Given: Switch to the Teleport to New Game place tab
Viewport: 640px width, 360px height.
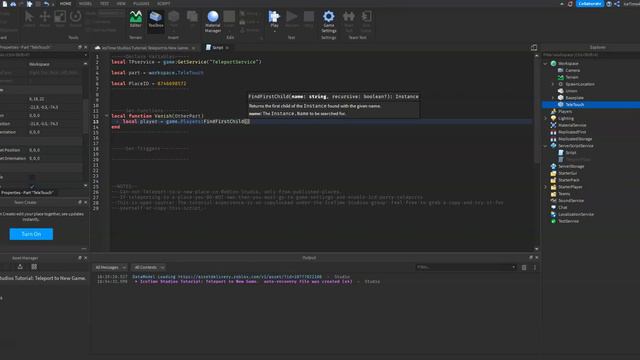Looking at the screenshot, I should pos(144,48).
